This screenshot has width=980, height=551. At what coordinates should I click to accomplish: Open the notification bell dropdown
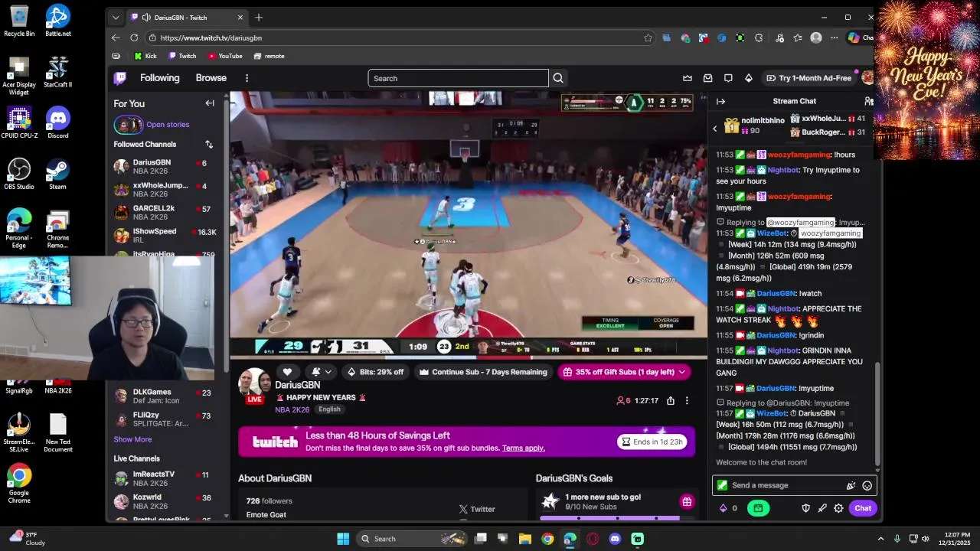point(322,372)
